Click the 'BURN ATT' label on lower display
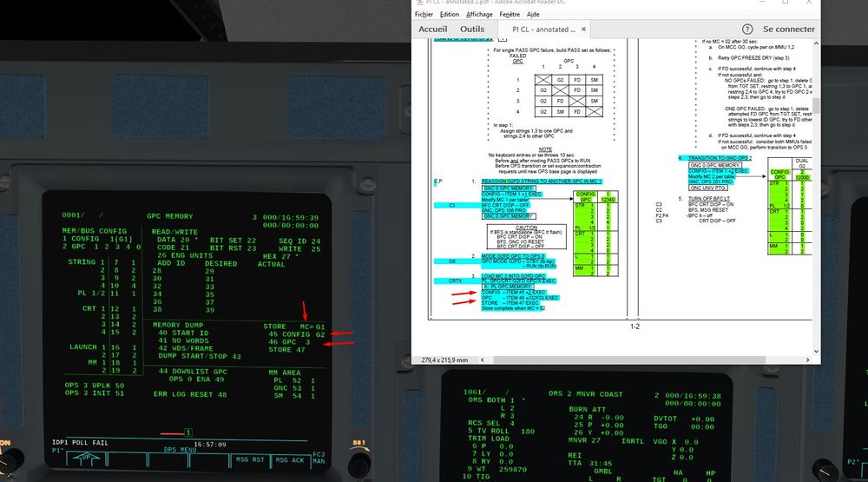This screenshot has height=482, width=868. pos(586,409)
